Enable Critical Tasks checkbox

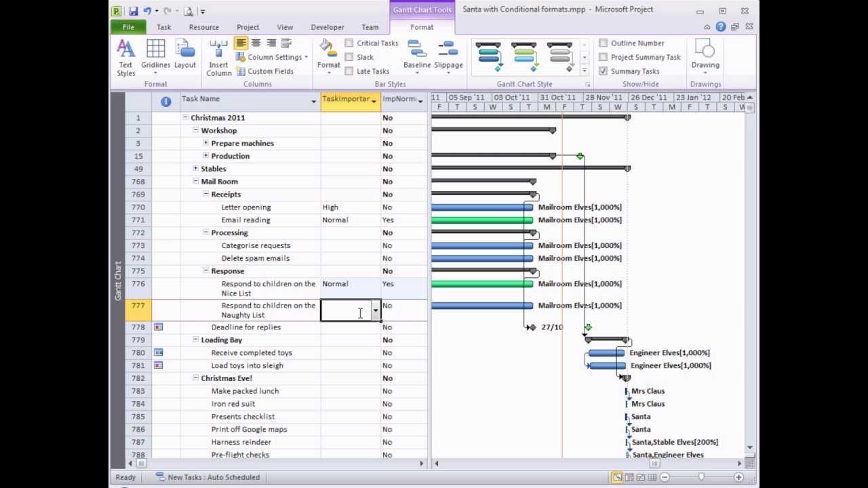[349, 43]
